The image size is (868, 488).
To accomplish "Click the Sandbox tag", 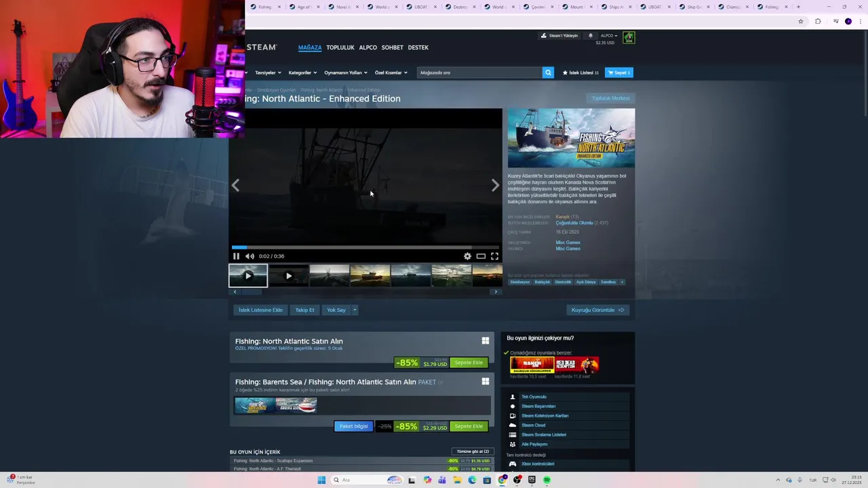I will pos(608,282).
